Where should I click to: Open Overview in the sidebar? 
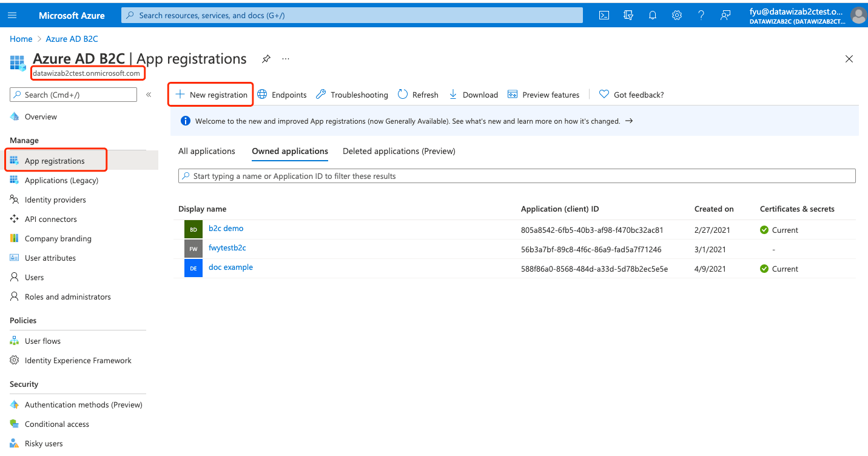pyautogui.click(x=41, y=116)
